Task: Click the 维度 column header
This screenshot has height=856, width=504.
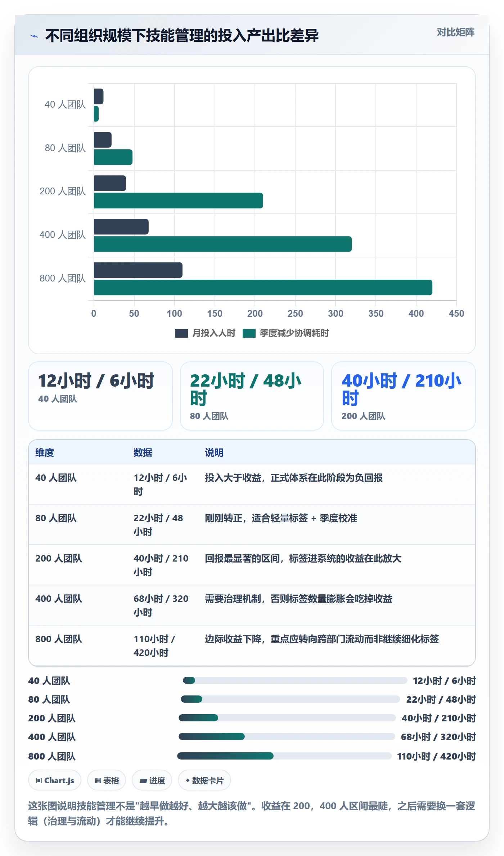Action: (x=45, y=452)
